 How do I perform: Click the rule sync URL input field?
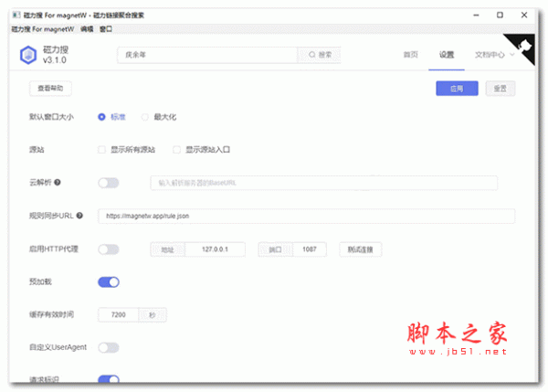[x=306, y=216]
